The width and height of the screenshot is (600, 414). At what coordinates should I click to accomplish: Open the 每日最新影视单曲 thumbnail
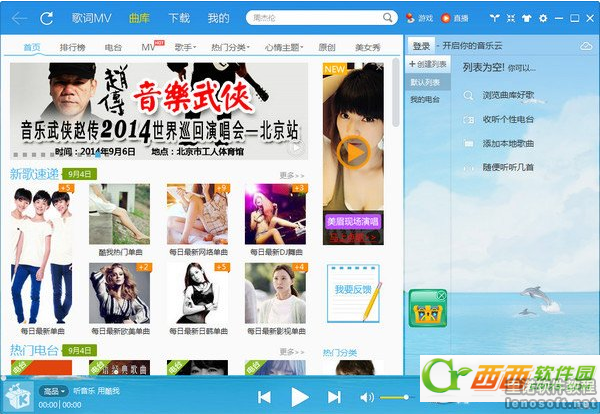pyautogui.click(x=276, y=293)
